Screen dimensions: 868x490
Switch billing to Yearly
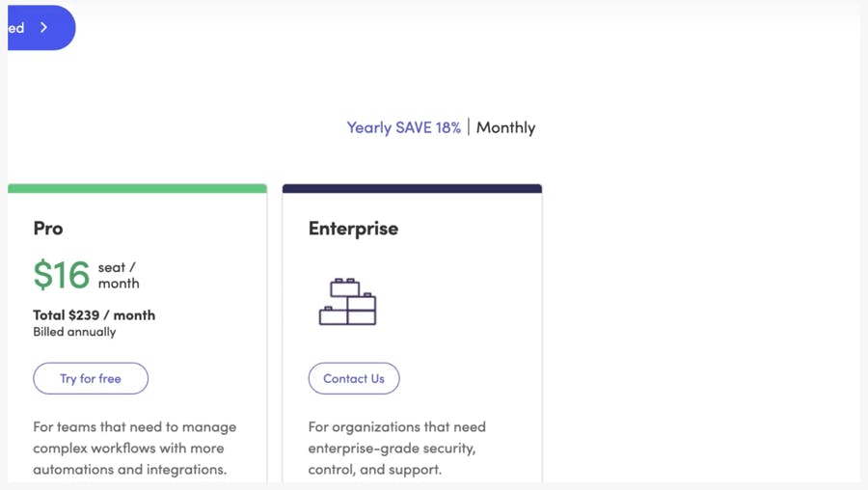coord(369,127)
